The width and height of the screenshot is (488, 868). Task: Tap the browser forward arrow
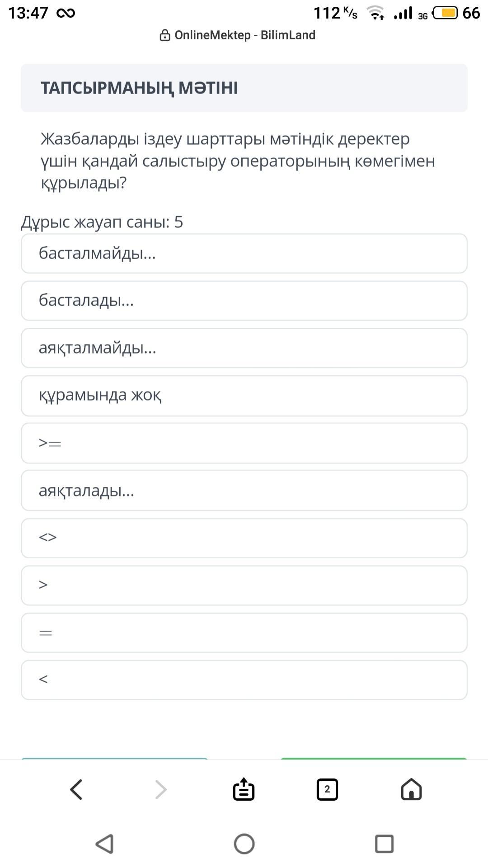tap(161, 789)
